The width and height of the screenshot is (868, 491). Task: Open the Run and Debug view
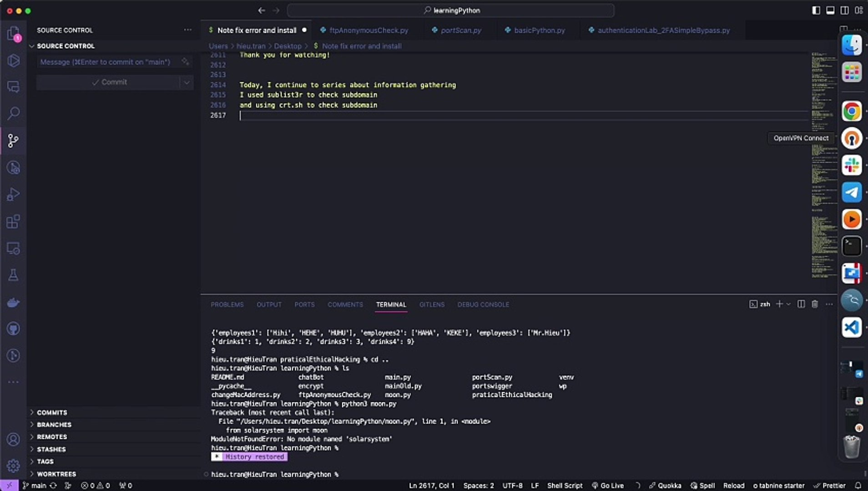pos(14,194)
